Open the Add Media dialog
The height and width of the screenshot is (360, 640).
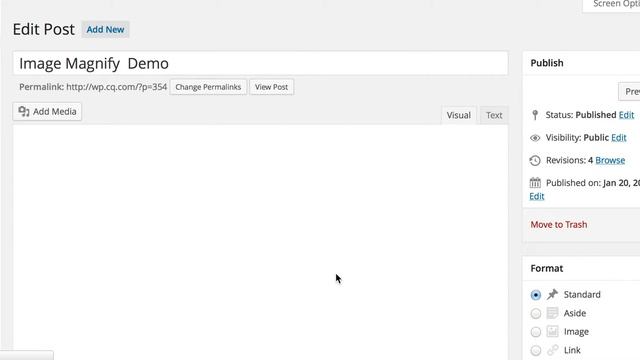tap(47, 111)
